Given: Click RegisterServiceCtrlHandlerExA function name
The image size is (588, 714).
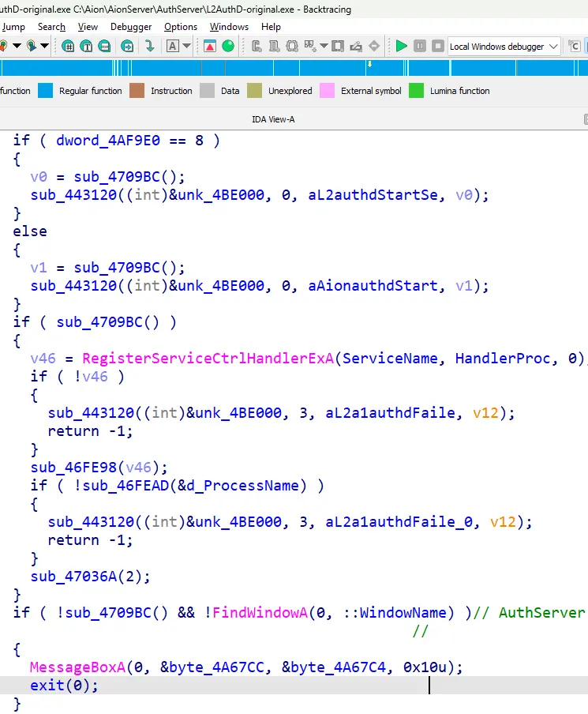Looking at the screenshot, I should [x=208, y=359].
